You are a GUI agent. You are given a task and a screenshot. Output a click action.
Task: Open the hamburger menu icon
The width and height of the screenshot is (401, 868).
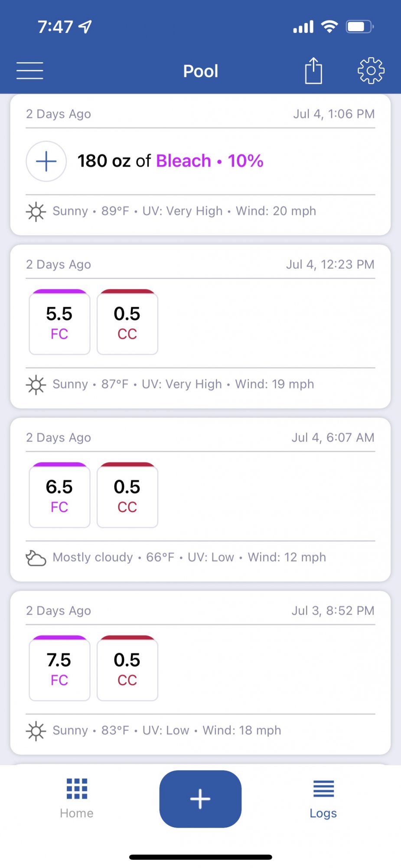(x=30, y=71)
